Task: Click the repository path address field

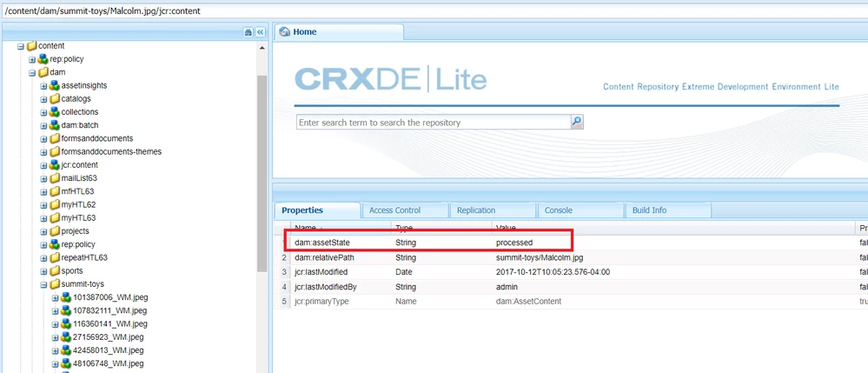Action: 434,10
